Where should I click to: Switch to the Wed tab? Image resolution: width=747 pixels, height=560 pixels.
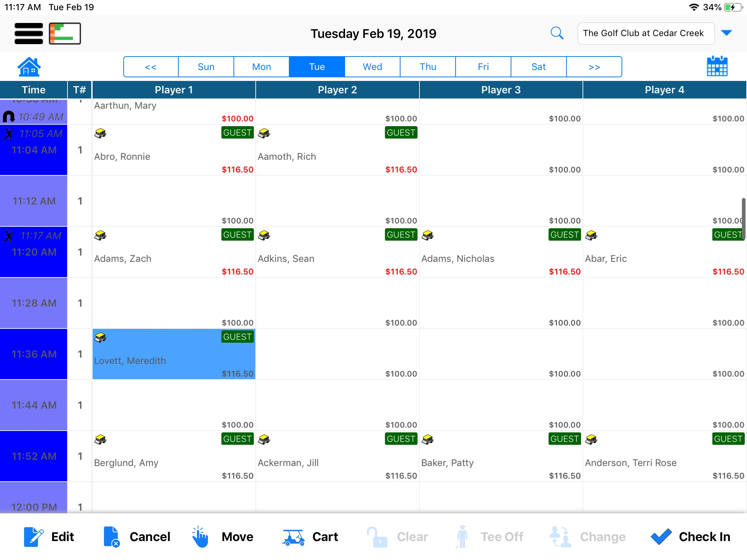click(x=372, y=67)
